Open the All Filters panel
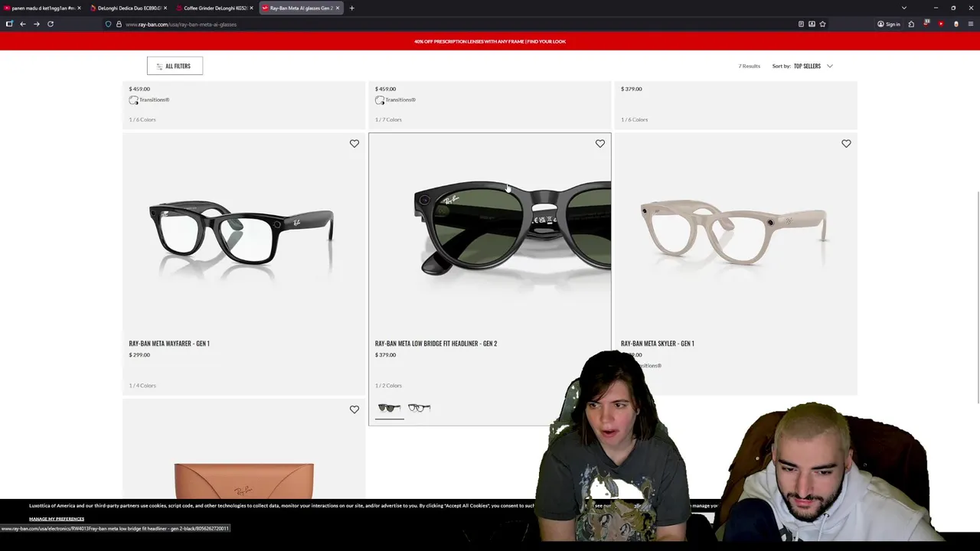980x551 pixels. (x=175, y=66)
